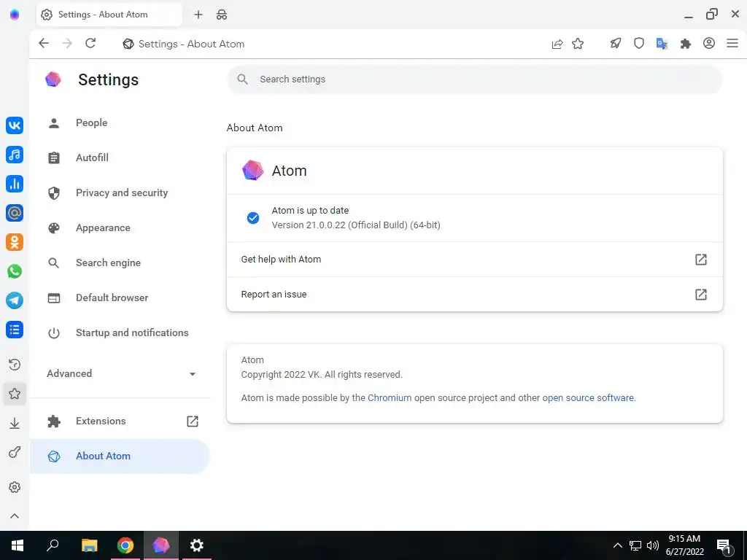Screen dimensions: 747x560
Task: Click the Report an issue row
Action: point(474,295)
